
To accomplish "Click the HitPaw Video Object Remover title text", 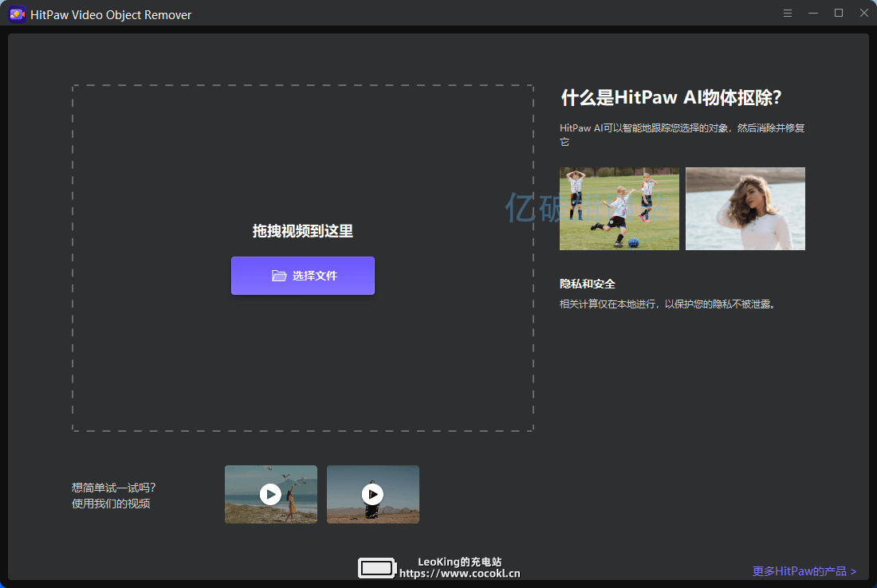I will 111,15.
